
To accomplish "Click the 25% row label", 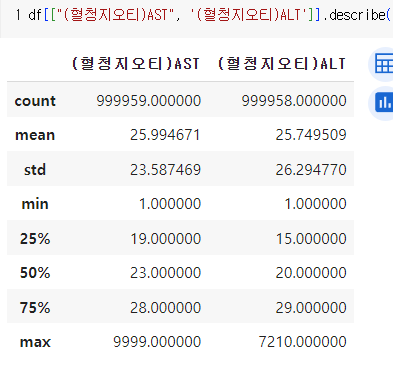I will point(35,239).
